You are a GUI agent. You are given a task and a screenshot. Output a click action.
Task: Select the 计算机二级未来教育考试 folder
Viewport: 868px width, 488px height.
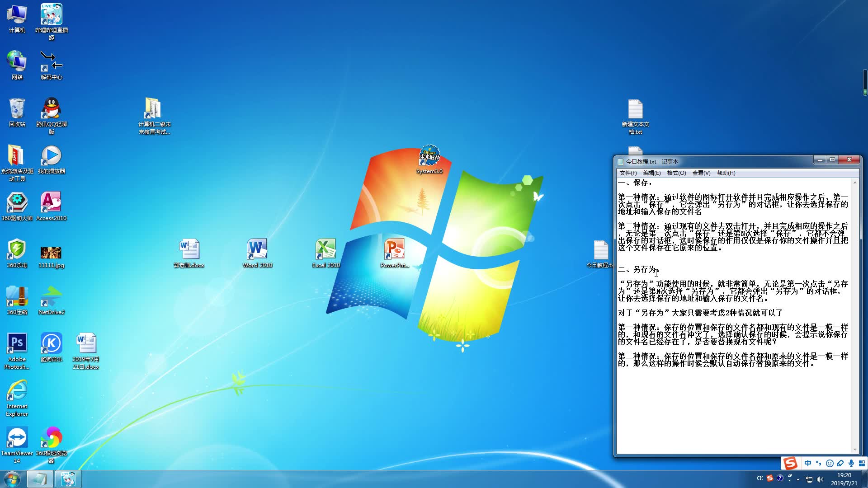(155, 116)
